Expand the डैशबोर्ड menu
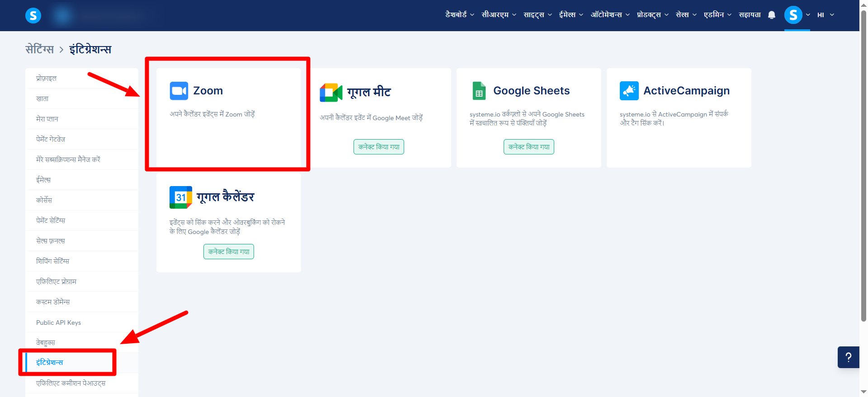Viewport: 868px width, 397px height. pos(460,15)
